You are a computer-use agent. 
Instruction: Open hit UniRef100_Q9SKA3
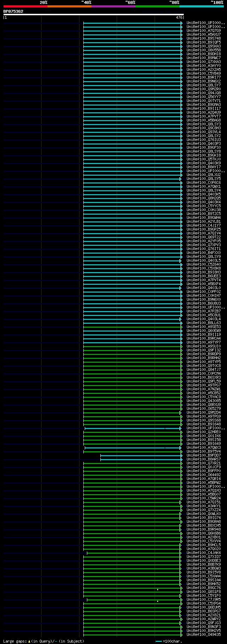click(x=204, y=46)
